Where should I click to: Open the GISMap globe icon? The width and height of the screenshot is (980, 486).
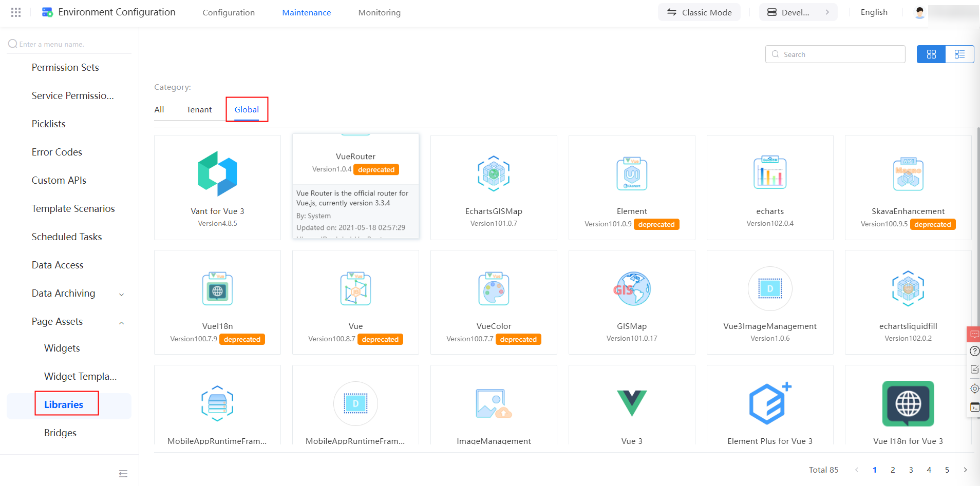click(x=632, y=288)
